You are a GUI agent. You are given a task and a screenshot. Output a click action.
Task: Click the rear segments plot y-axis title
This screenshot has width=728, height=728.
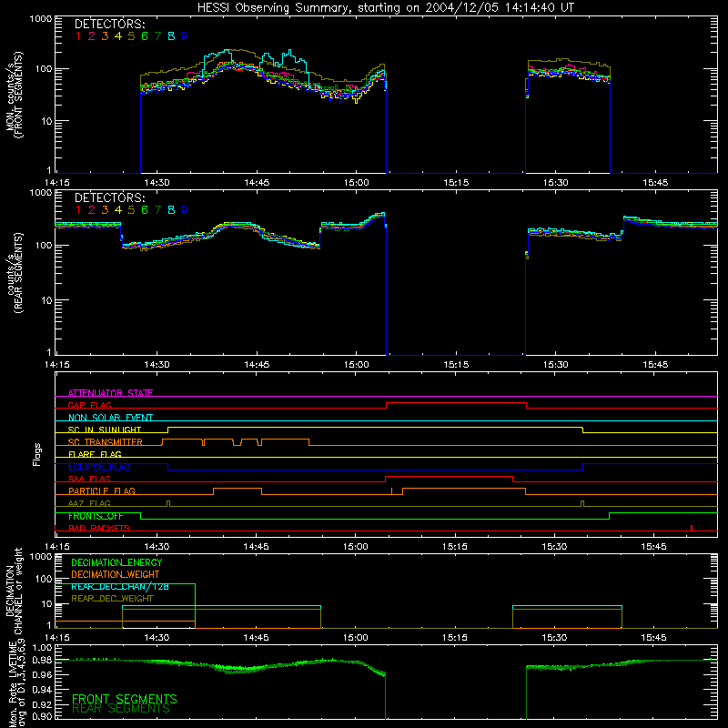pyautogui.click(x=15, y=273)
